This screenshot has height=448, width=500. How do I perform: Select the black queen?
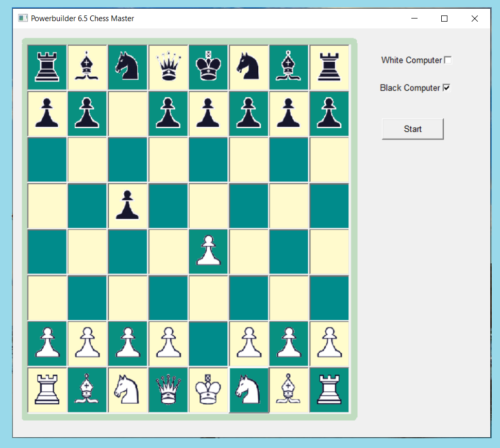[168, 67]
